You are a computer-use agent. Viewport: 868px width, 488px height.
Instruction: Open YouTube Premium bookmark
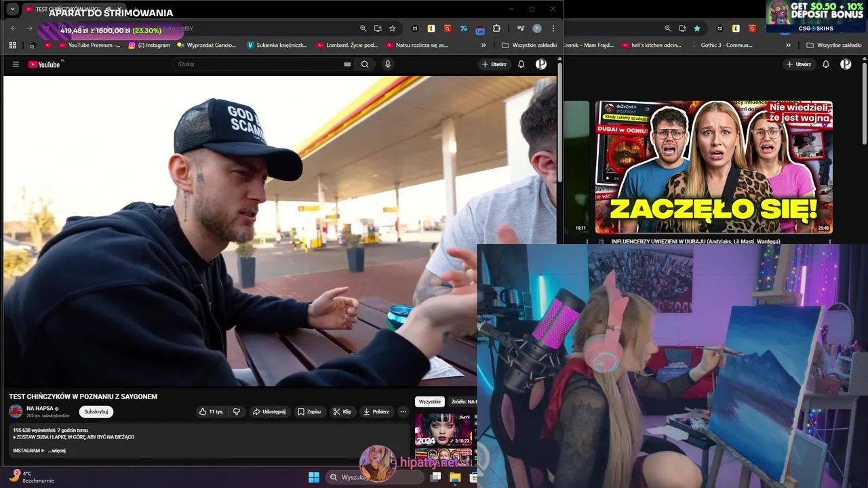90,45
